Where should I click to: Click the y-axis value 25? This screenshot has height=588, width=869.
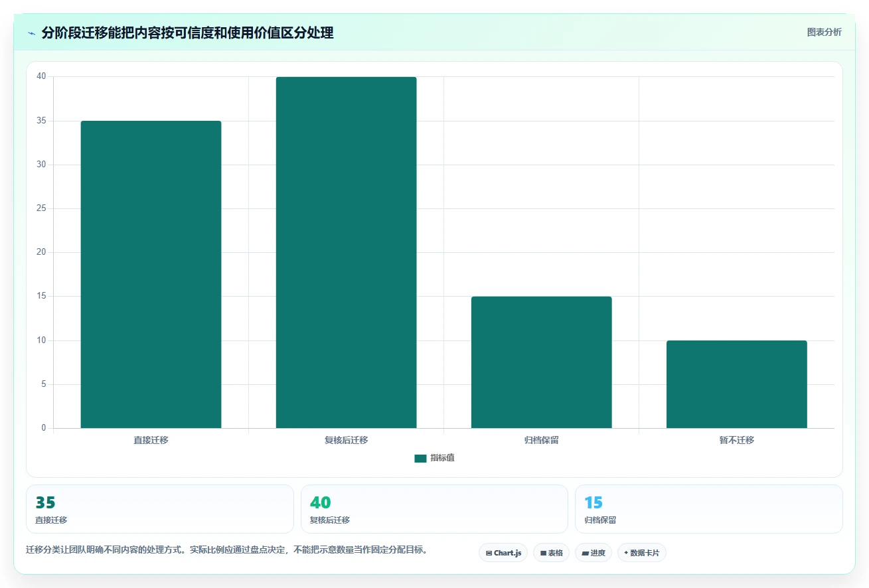[x=41, y=208]
